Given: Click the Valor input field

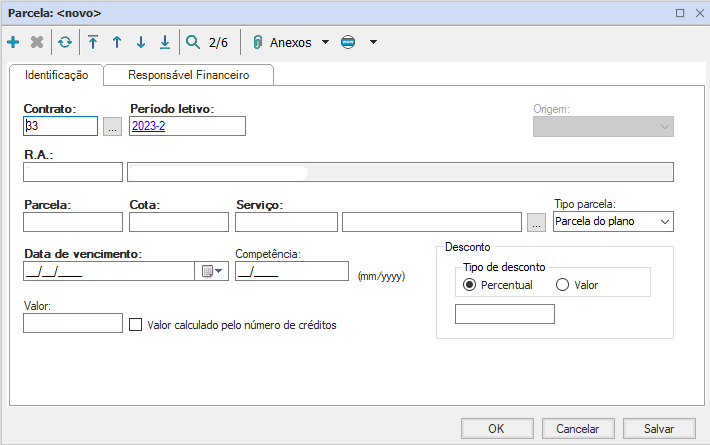Looking at the screenshot, I should (73, 323).
